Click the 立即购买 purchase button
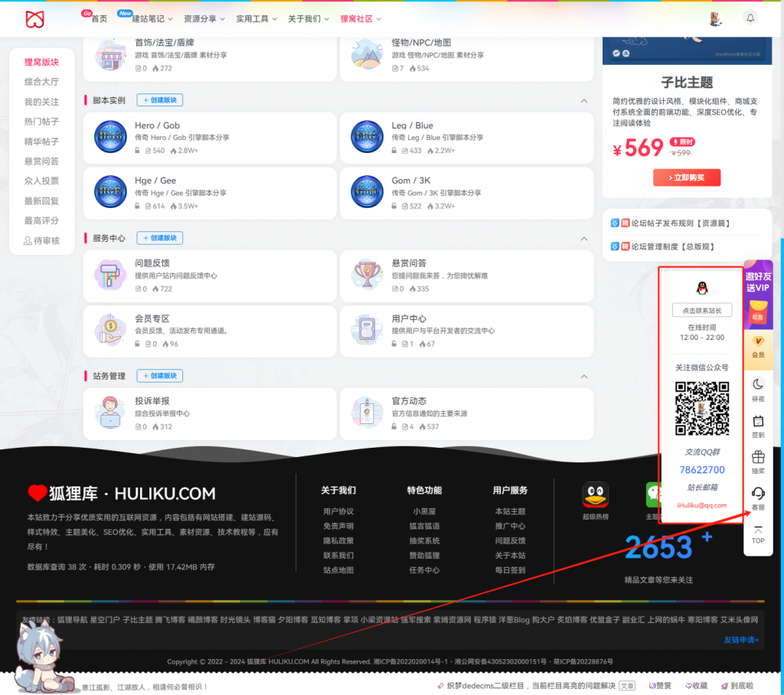Viewport: 784px width, 695px height. [687, 178]
